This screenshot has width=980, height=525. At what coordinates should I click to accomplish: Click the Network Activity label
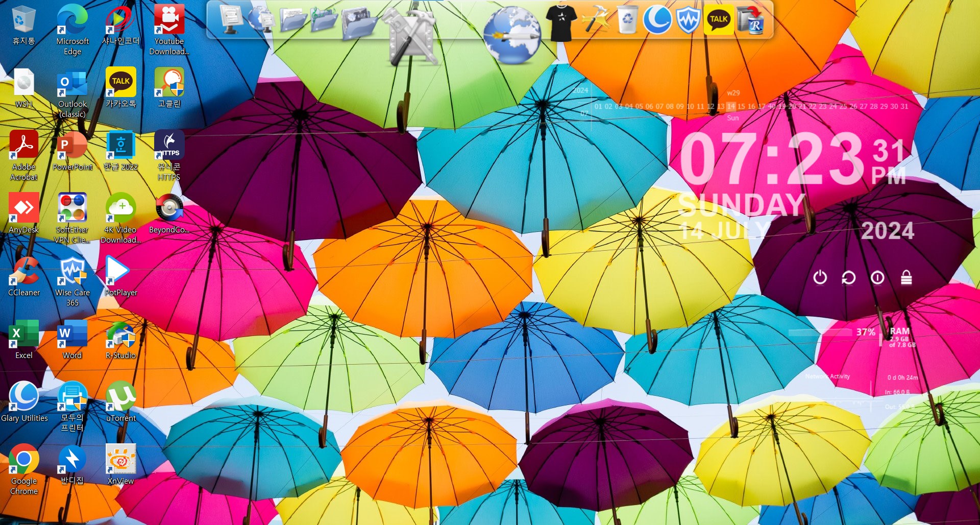pos(827,376)
